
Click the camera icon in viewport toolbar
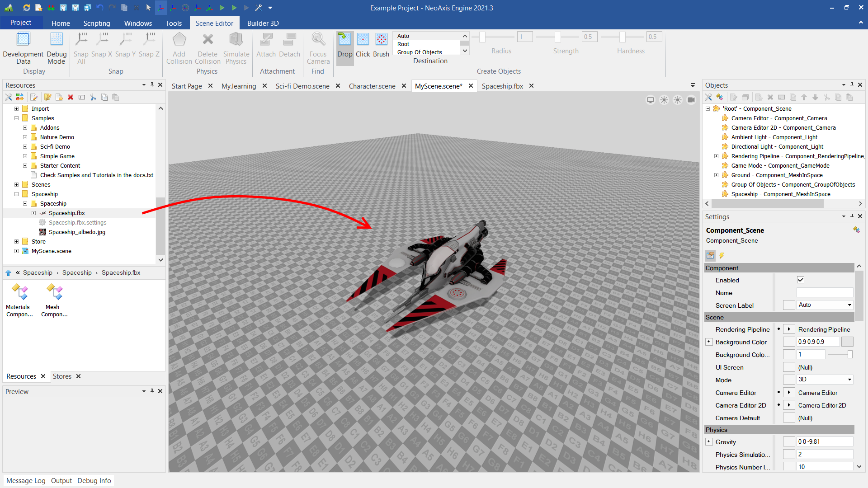tap(691, 100)
